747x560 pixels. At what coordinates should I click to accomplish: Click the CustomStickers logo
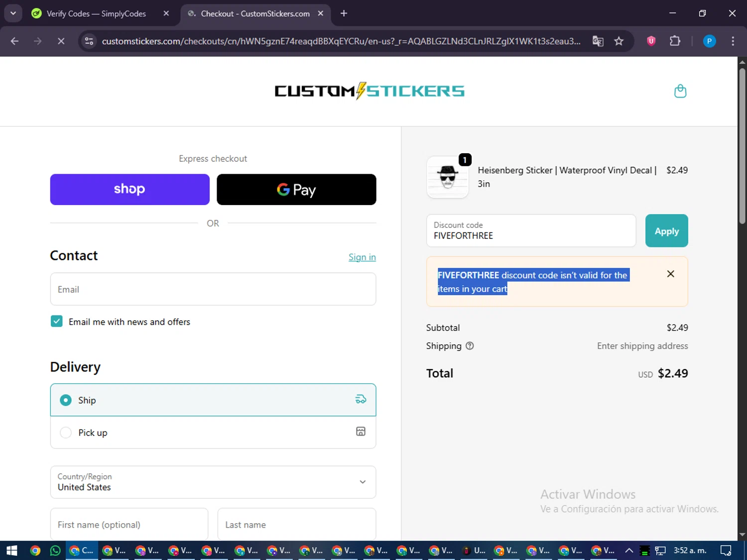(370, 91)
